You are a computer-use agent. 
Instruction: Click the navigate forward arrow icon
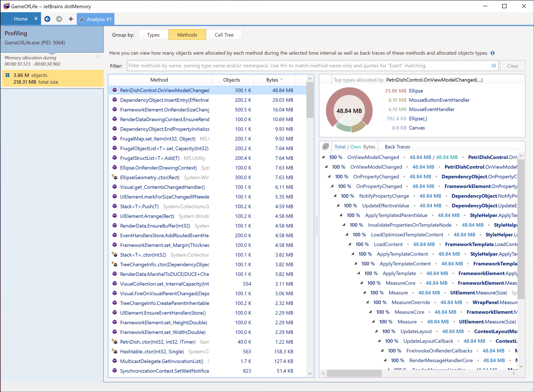tap(59, 19)
